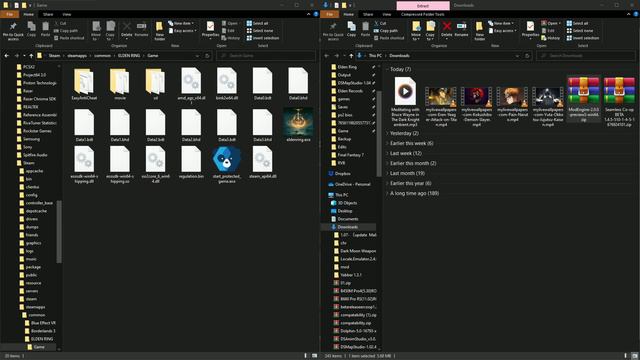Select the Yuta Okkotsu Jujutsu Kaisen mp4 thumbnail
This screenshot has height=360, width=640.
[x=548, y=106]
